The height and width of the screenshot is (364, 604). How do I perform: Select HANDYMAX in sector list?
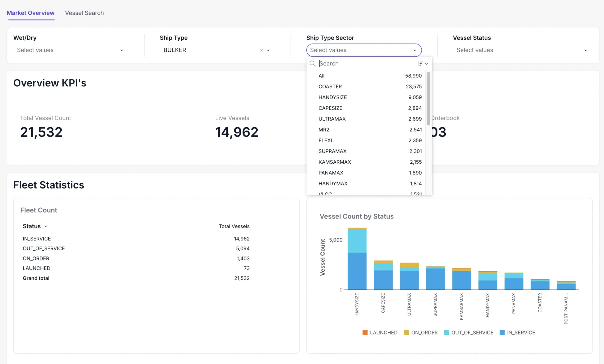[x=366, y=183]
